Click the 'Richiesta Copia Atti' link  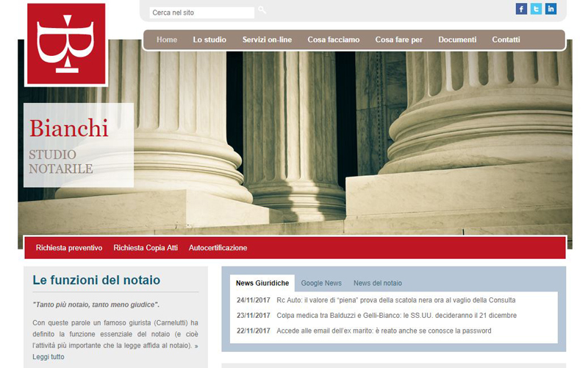146,248
